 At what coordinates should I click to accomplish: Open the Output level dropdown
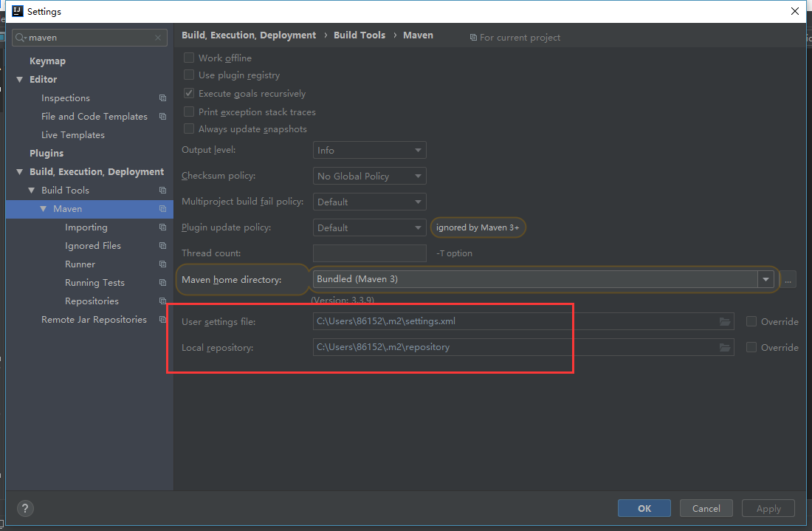369,150
